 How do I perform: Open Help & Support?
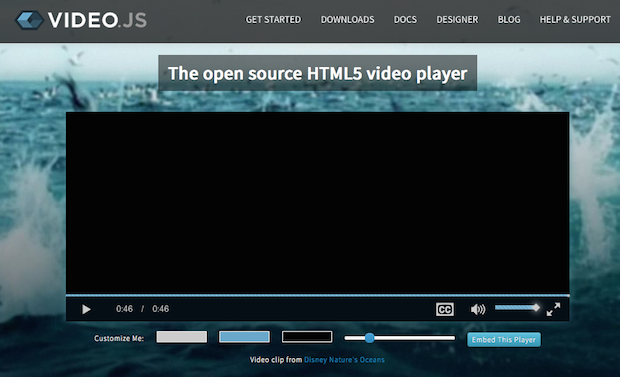tap(575, 19)
